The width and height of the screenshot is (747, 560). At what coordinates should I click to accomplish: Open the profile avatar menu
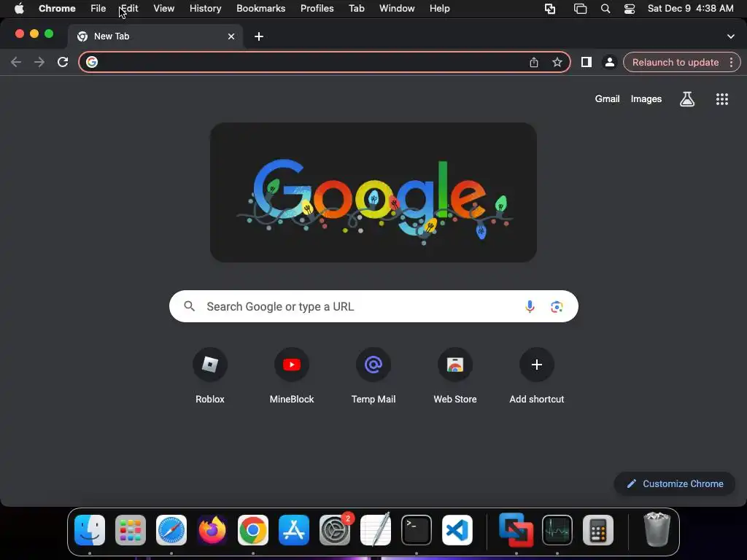coord(609,62)
